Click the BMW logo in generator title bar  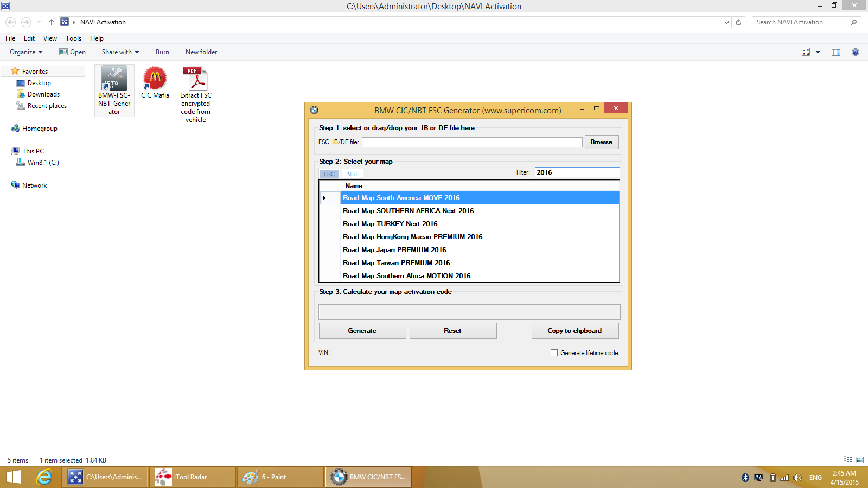(314, 110)
